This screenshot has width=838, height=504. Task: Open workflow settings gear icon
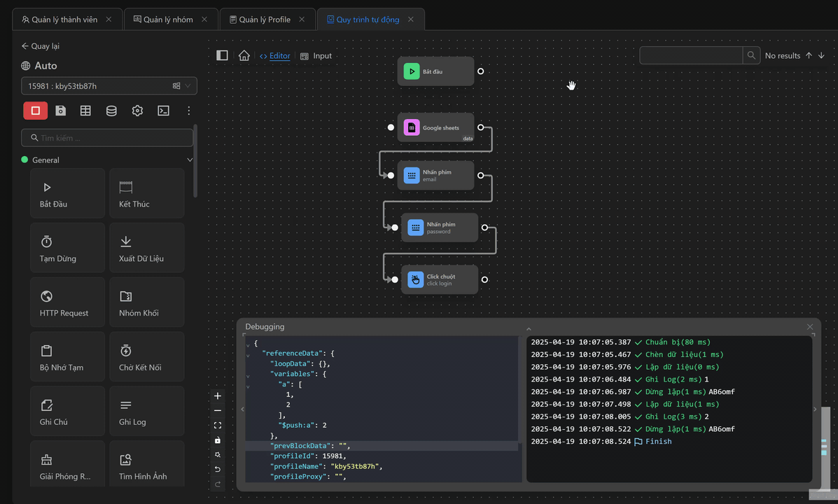click(x=137, y=111)
